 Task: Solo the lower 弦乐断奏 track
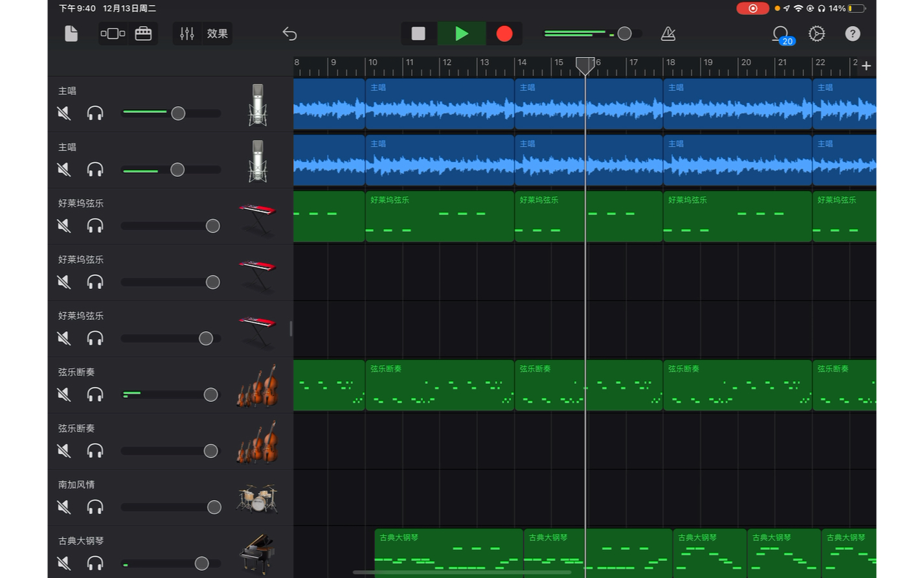pyautogui.click(x=95, y=450)
